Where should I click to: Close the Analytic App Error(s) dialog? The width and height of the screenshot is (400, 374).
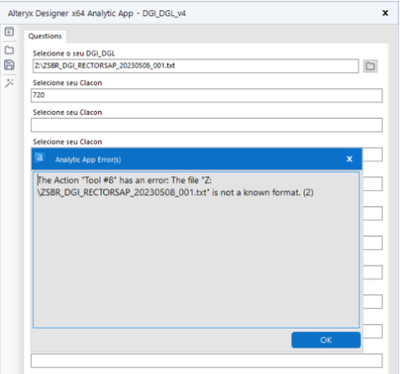click(x=349, y=159)
